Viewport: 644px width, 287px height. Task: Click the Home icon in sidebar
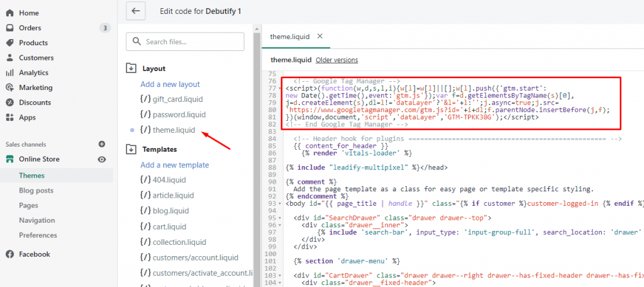point(10,13)
